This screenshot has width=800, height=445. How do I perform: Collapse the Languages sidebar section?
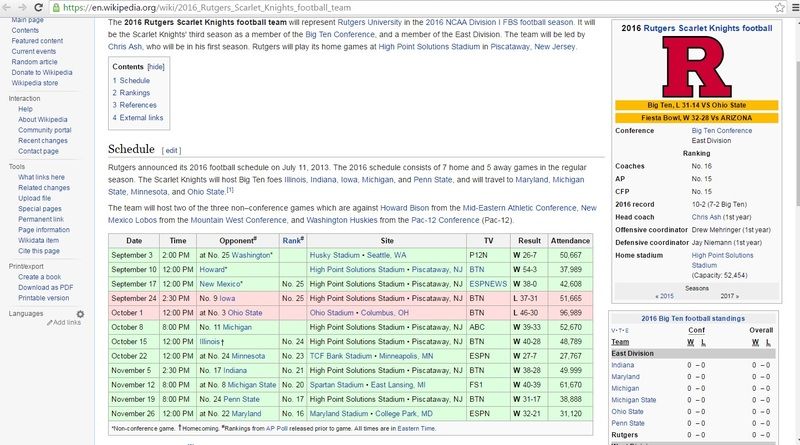point(26,314)
